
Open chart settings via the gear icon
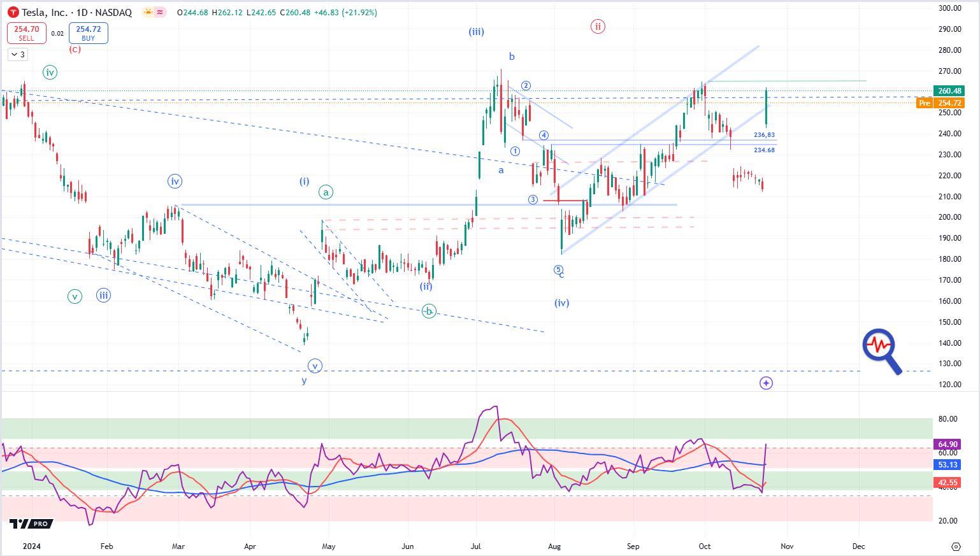point(956,546)
